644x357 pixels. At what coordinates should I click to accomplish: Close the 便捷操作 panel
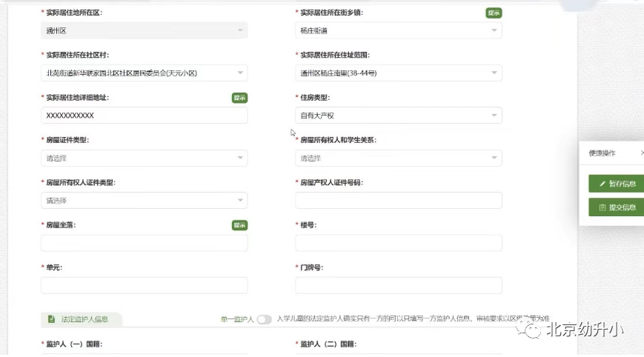642,153
